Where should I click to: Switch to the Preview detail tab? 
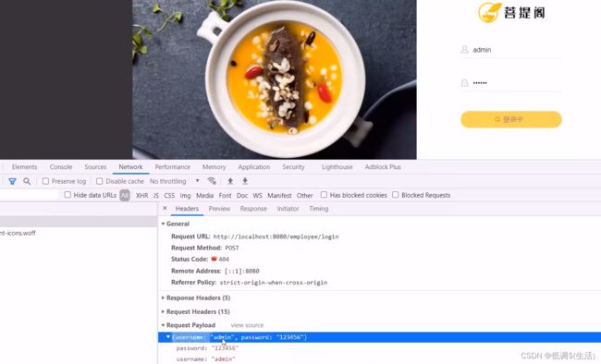coord(219,209)
